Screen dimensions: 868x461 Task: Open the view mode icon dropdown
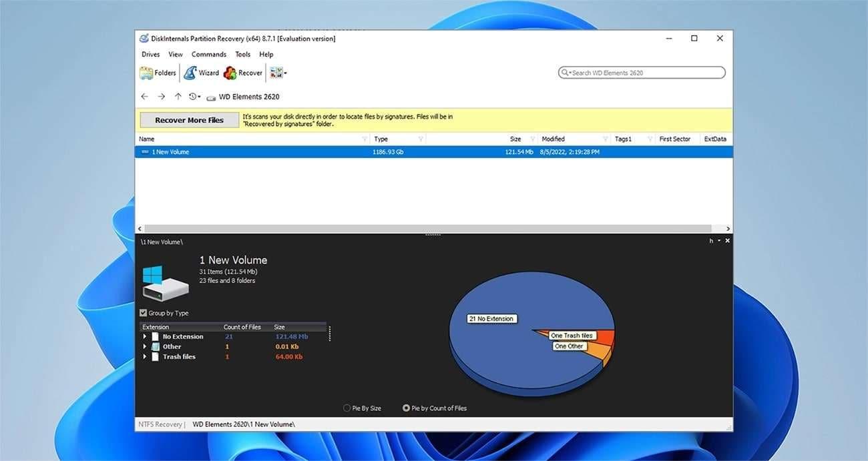tap(278, 73)
